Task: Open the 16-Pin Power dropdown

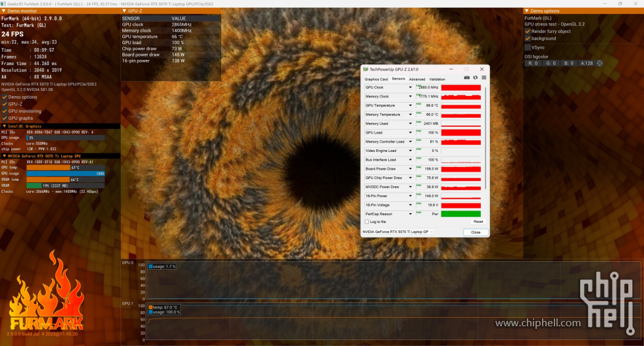Action: (x=410, y=196)
